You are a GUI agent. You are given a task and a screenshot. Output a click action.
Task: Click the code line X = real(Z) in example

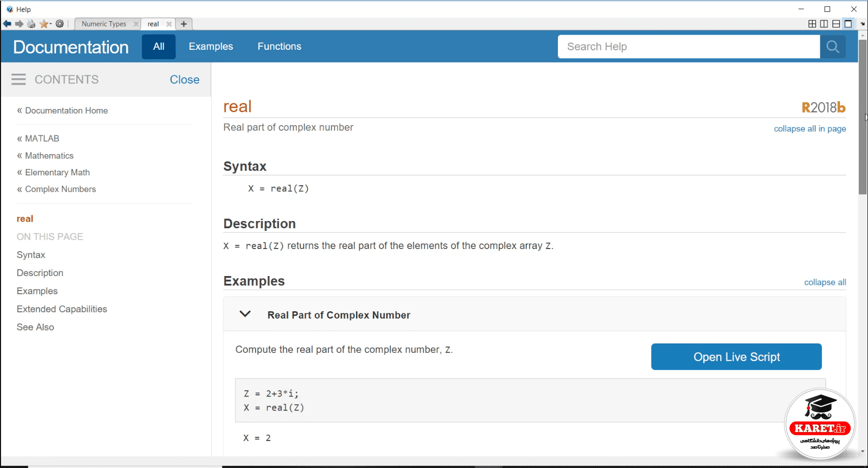[274, 408]
